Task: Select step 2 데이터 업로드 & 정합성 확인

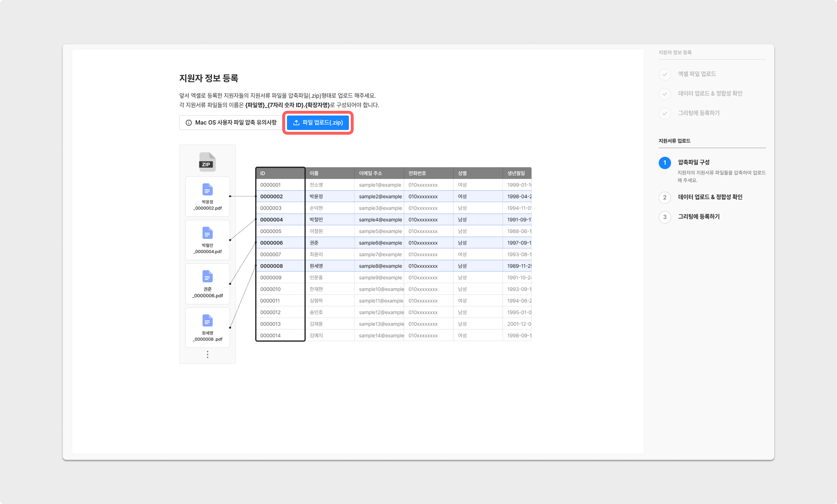Action: coord(709,197)
